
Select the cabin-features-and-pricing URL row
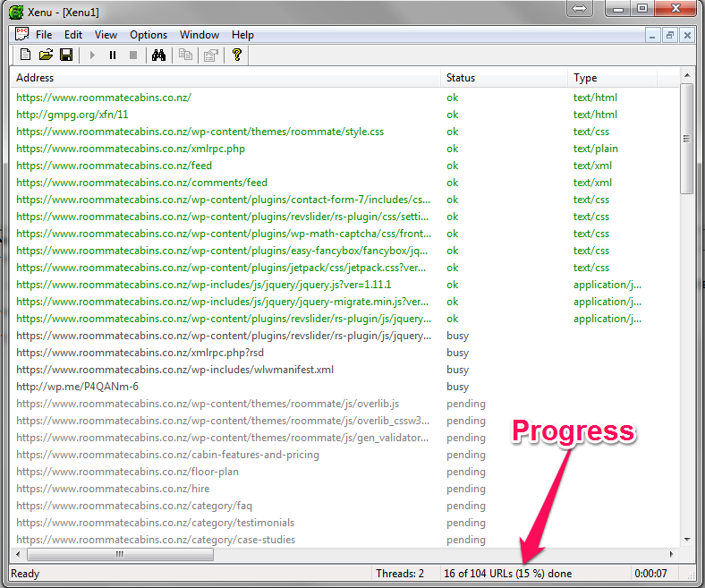pos(344,455)
